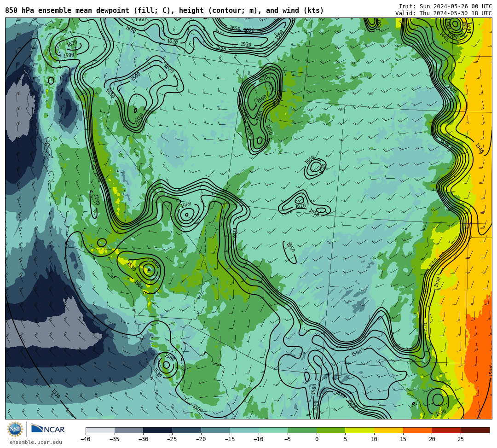Click the 25 colorbar tick label
Viewport: 497px width, 448px height.
[461, 439]
